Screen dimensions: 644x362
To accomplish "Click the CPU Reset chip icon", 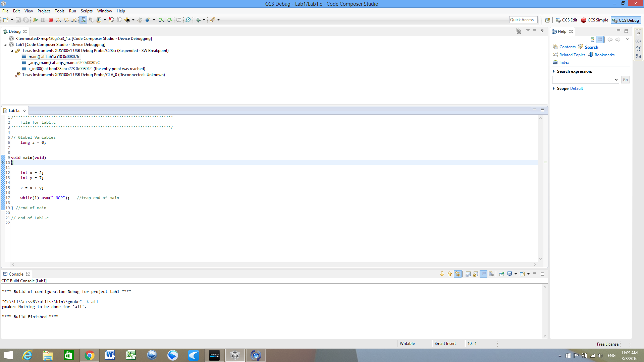I will pyautogui.click(x=127, y=20).
